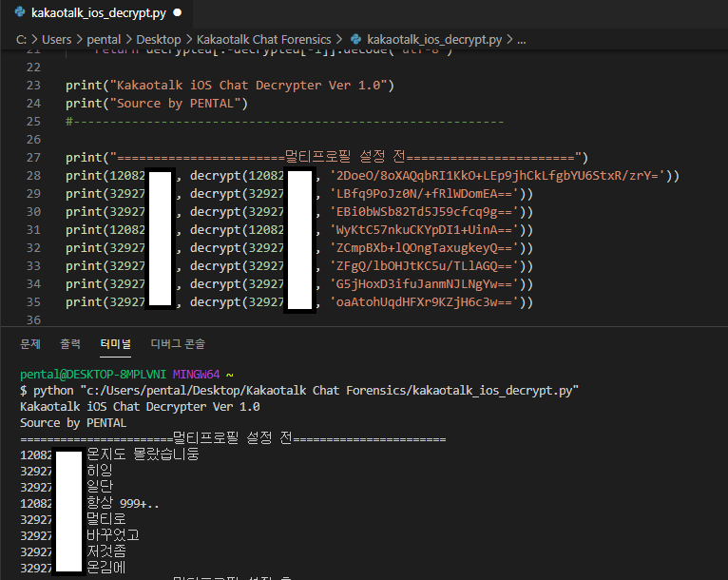Click the decrypt call on line 31
Viewport: 728px width, 580px height.
tap(216, 230)
